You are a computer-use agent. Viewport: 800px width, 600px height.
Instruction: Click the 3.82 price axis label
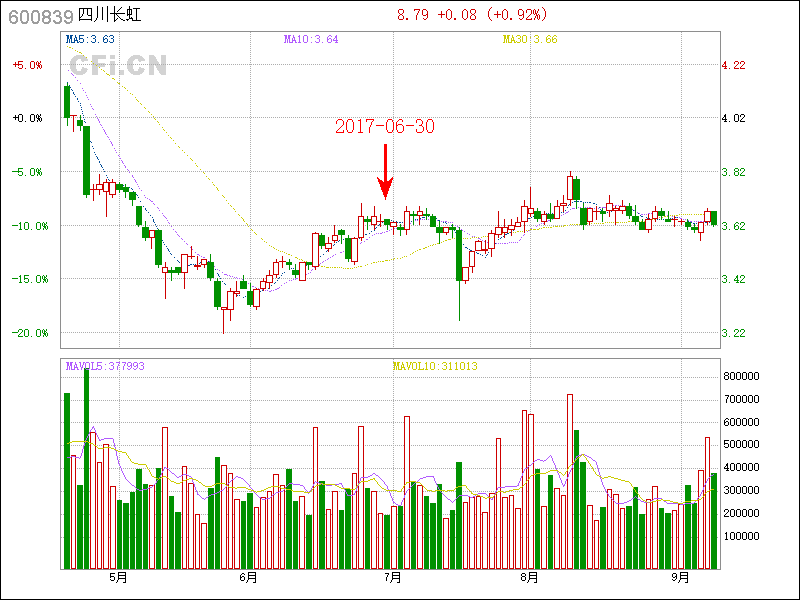[734, 172]
